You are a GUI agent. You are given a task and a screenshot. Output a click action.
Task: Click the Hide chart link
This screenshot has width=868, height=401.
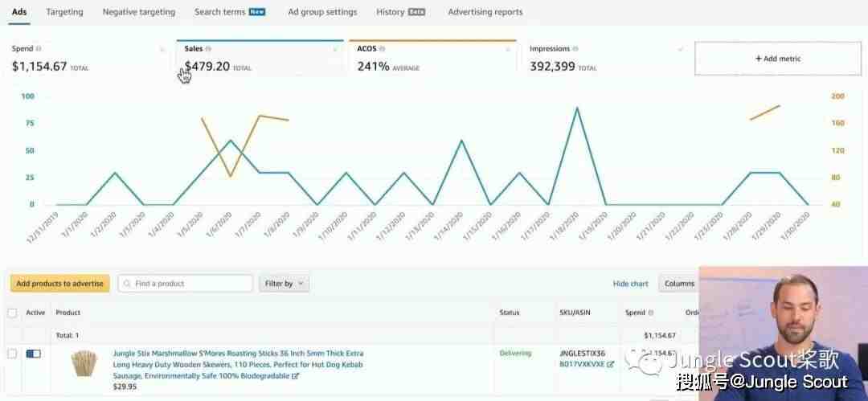point(631,284)
